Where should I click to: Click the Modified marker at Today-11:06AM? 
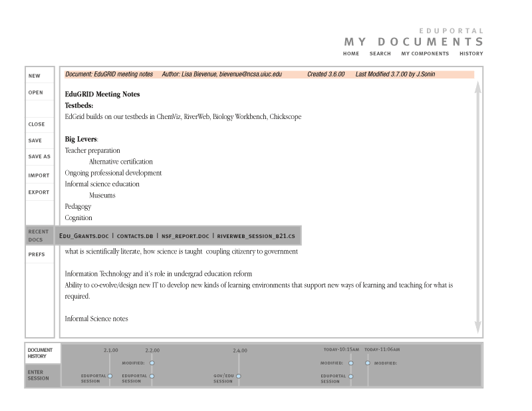coord(368,363)
